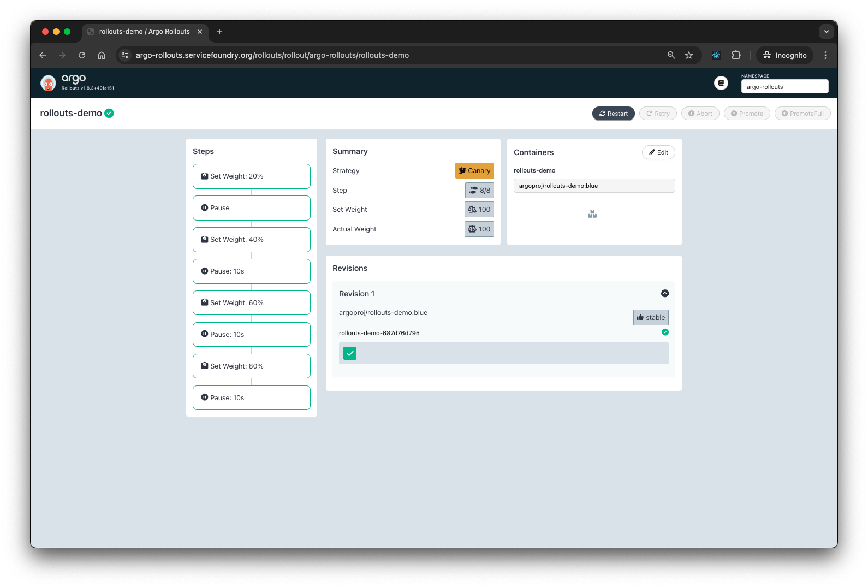Open the browser extensions puzzle icon
The image size is (868, 588).
[x=736, y=55]
